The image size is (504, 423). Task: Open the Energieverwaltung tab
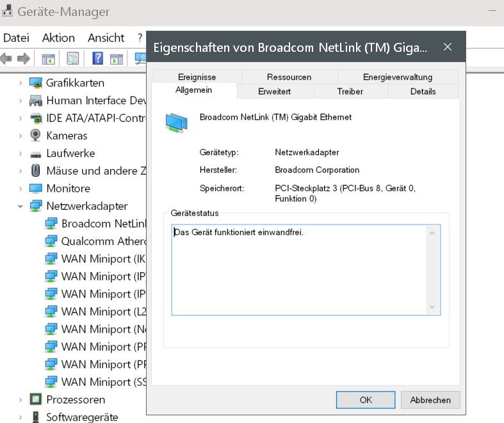click(397, 77)
